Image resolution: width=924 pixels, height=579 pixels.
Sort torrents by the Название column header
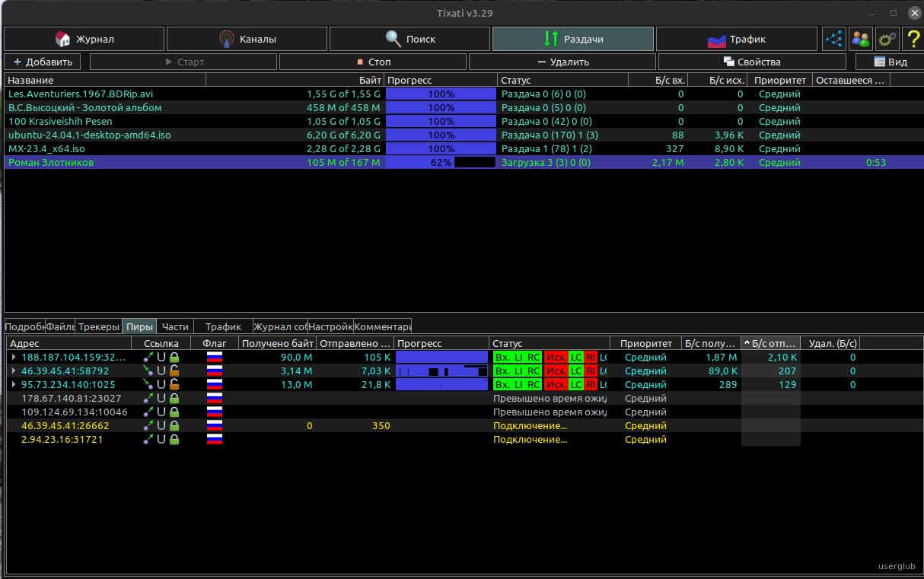[105, 80]
